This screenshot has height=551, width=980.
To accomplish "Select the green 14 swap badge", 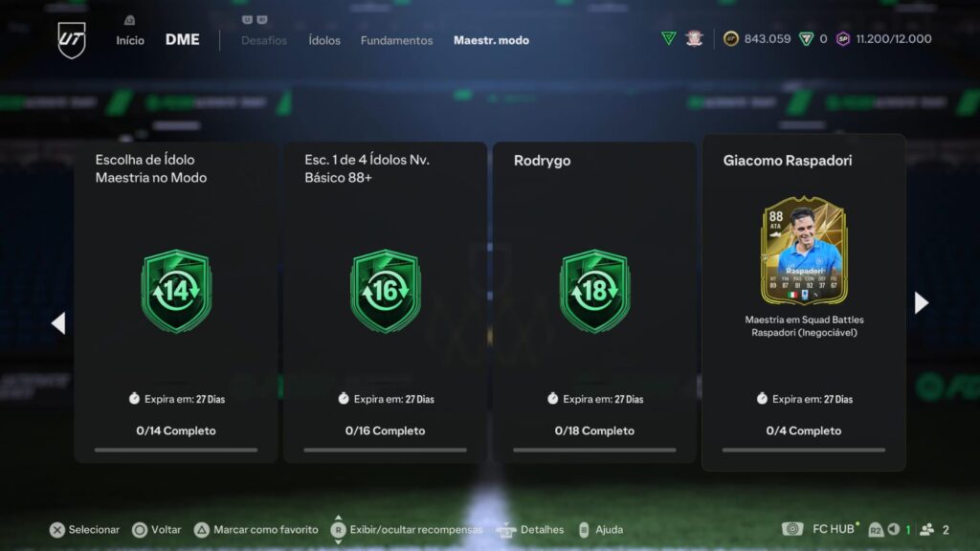I will pos(176,291).
